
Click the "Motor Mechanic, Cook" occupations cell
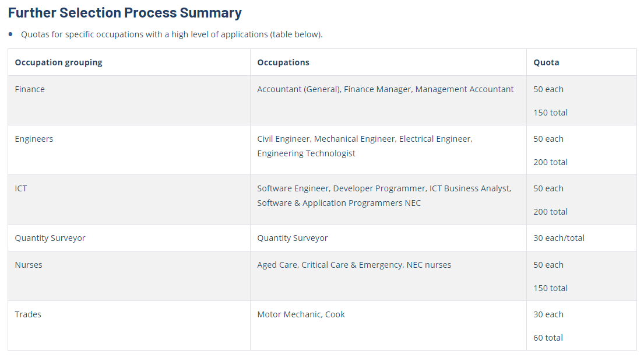(x=301, y=314)
